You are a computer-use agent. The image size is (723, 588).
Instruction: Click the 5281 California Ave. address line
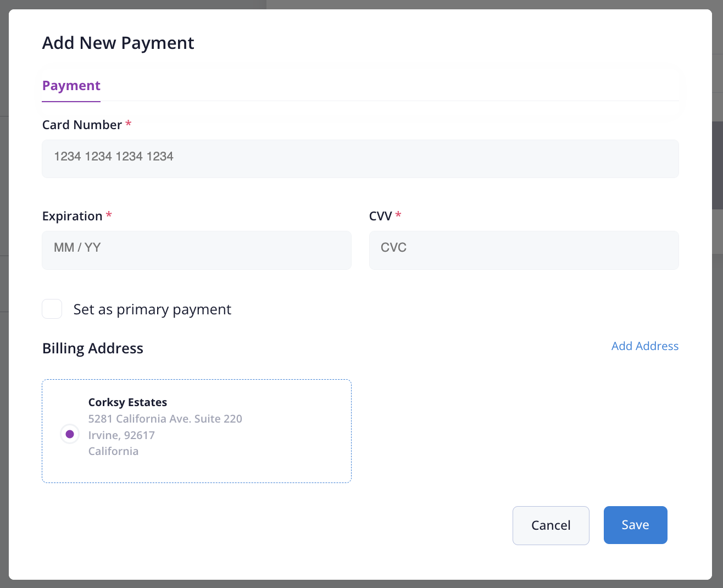click(x=165, y=419)
